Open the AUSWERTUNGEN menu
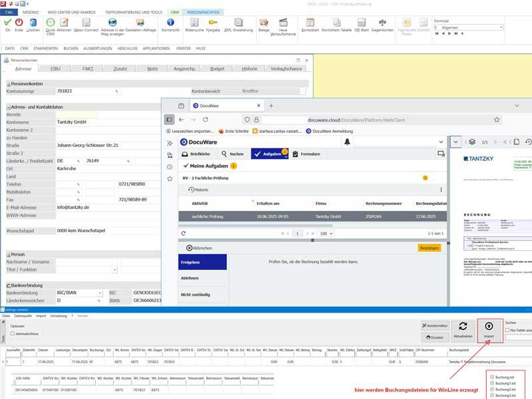This screenshot has height=399, width=532. [98, 49]
